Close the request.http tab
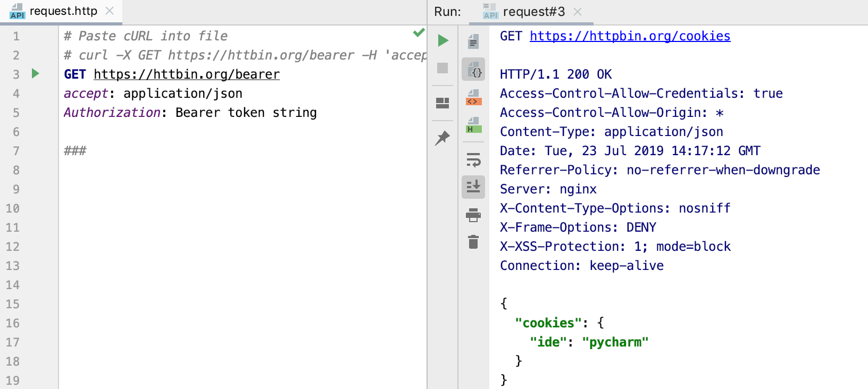The image size is (868, 389). (110, 11)
